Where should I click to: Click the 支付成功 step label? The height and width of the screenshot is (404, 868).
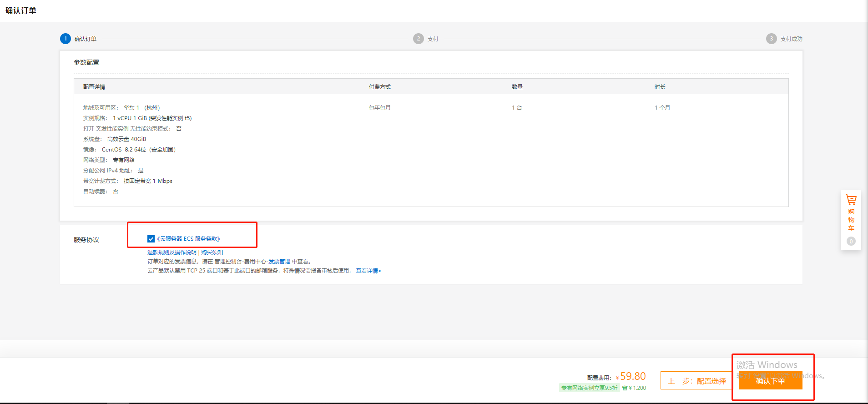coord(792,39)
